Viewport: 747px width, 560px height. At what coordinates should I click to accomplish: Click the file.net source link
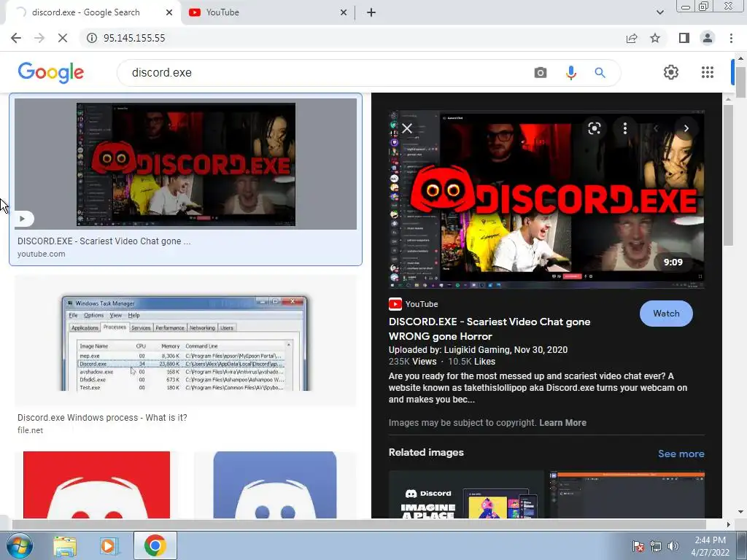point(30,430)
